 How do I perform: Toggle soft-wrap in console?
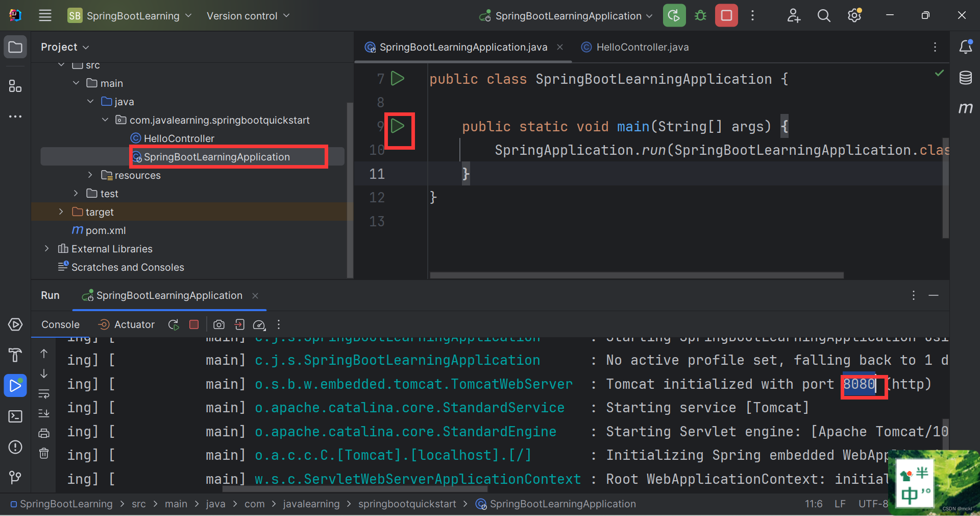click(x=44, y=393)
